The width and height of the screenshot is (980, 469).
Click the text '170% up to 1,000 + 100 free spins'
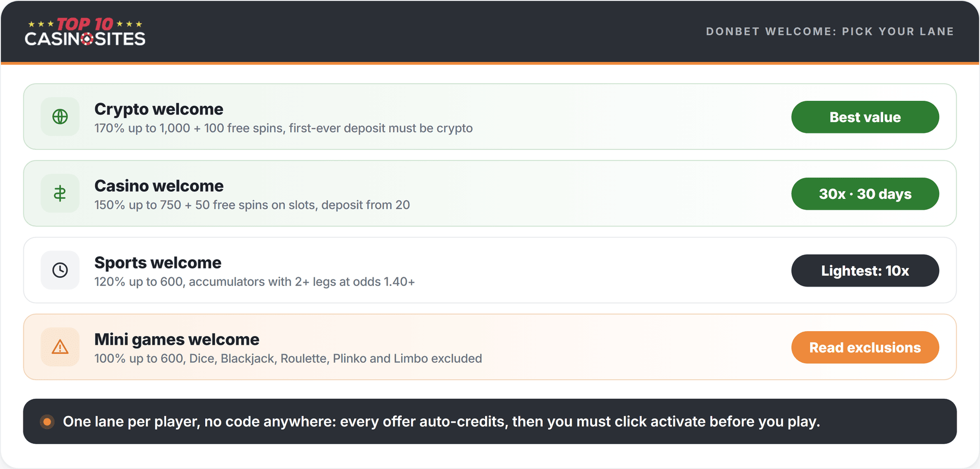click(189, 129)
